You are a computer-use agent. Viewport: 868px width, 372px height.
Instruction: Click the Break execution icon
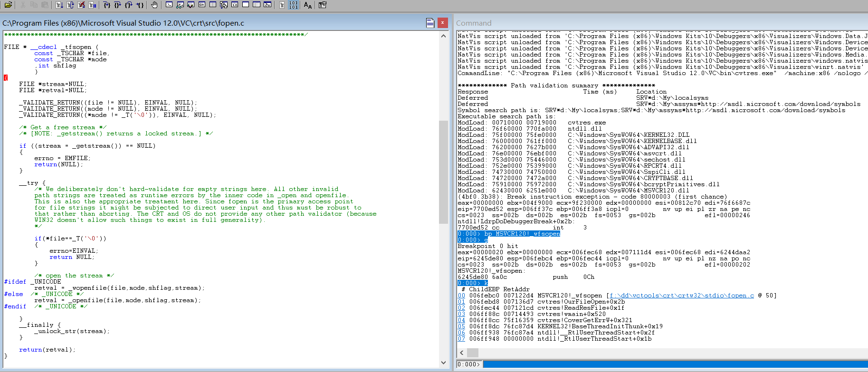92,5
